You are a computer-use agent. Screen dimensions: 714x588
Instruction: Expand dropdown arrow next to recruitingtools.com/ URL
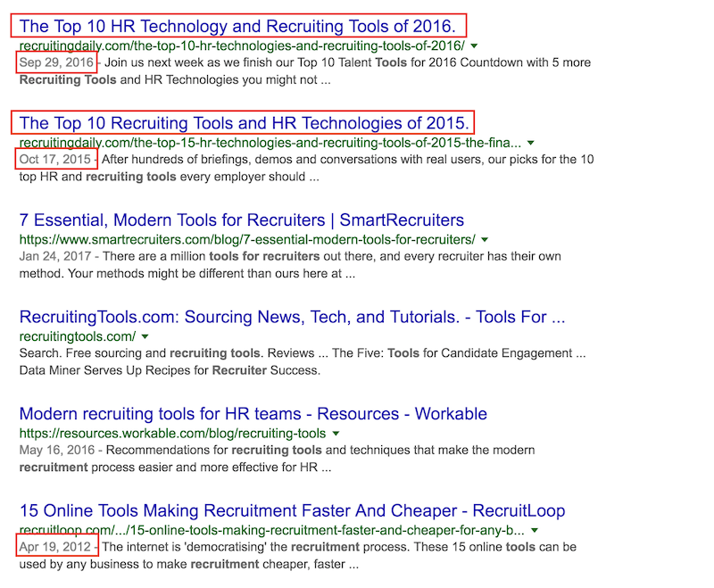(145, 336)
